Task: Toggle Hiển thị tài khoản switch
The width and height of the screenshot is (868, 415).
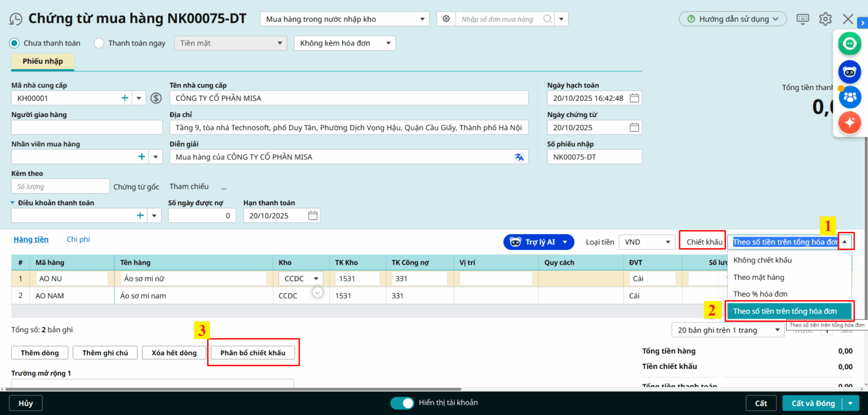Action: (x=402, y=403)
